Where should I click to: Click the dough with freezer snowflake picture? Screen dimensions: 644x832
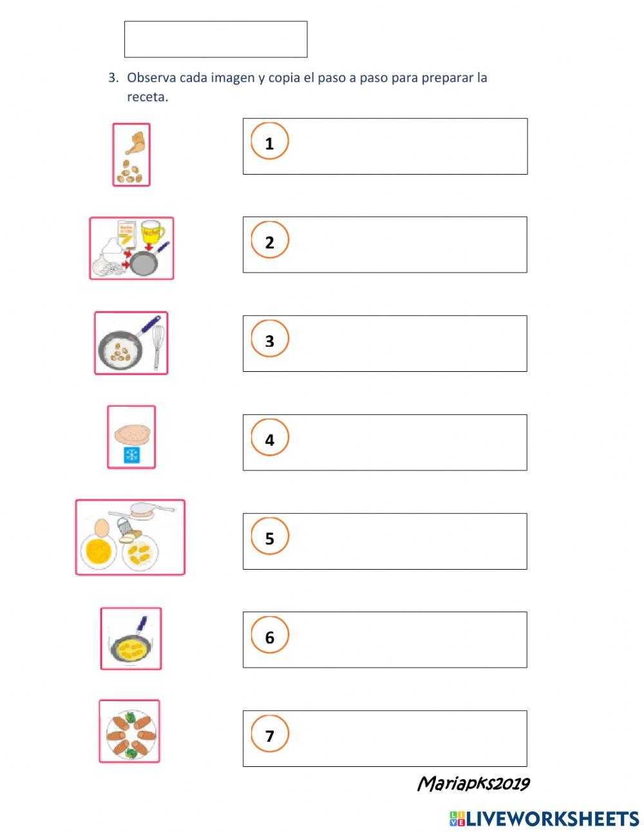(131, 437)
